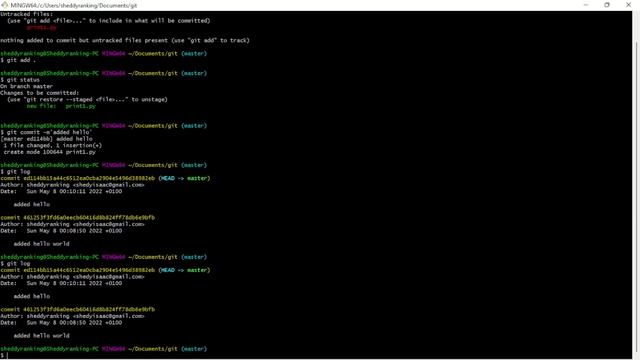Click the '$ git status' command line
Image resolution: width=640 pixels, height=360 pixels.
click(20, 80)
